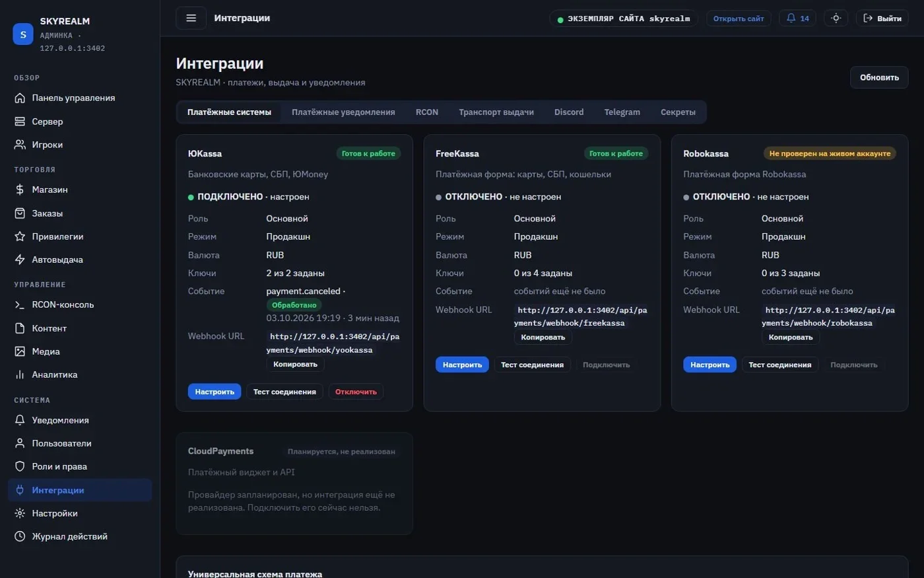Click the lightning icon beside Автовыдача
Image resolution: width=924 pixels, height=578 pixels.
pos(20,260)
